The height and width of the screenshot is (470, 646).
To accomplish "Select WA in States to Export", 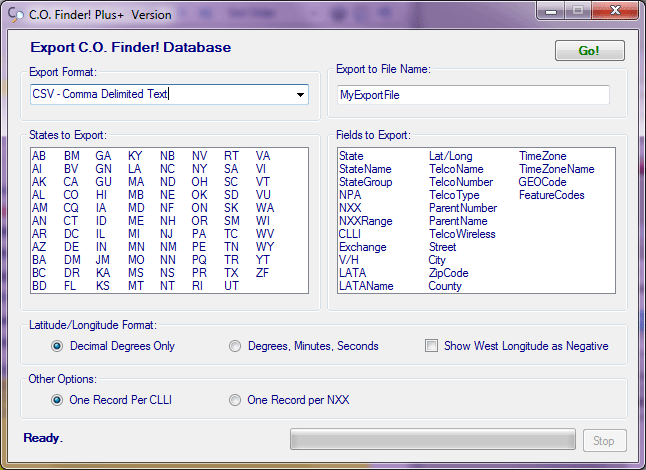I will click(264, 208).
